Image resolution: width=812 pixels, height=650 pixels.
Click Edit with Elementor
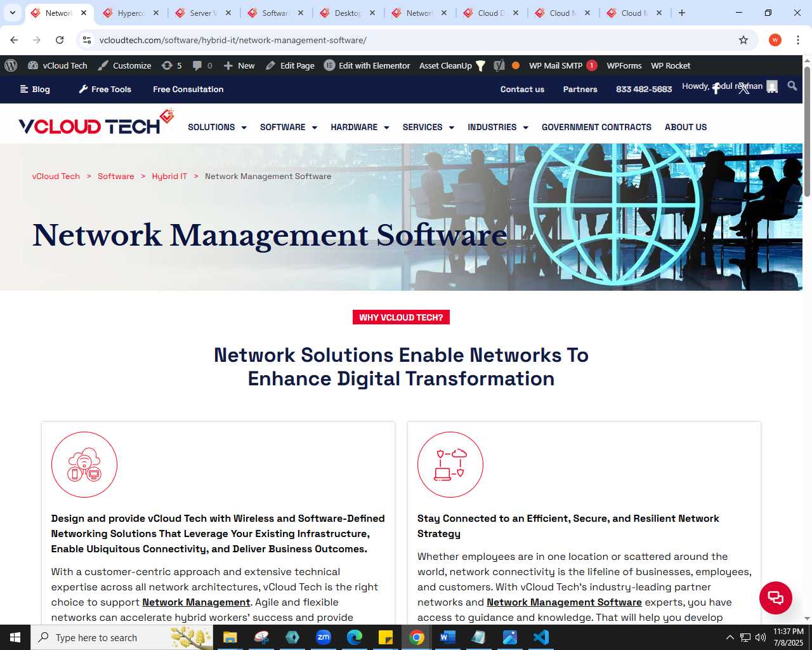pos(367,65)
